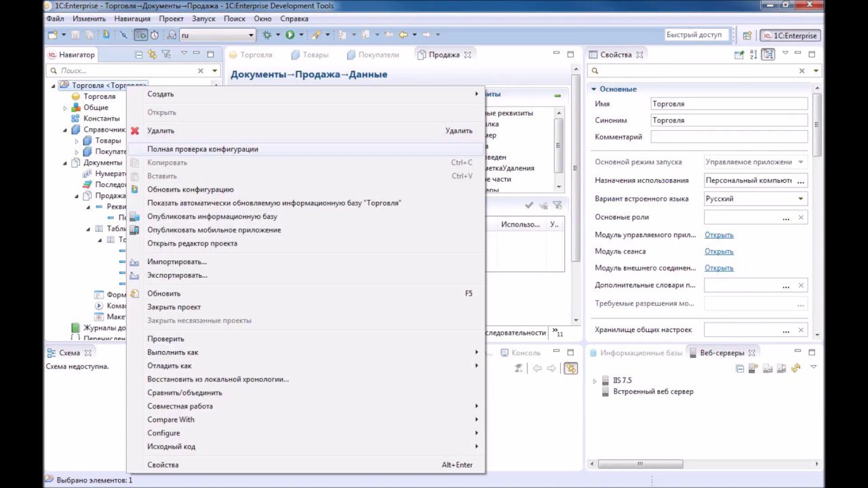Click the linked yellow arrows icon near Консоль
The image size is (868, 488).
[x=570, y=368]
